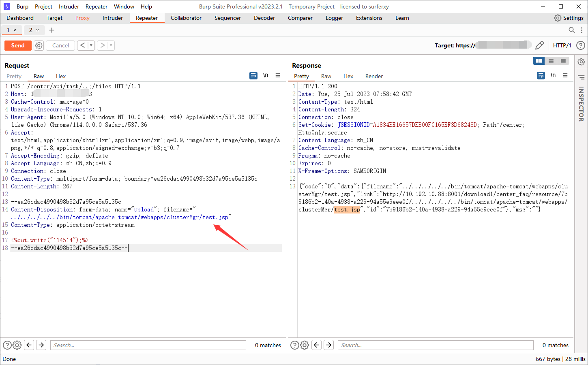The image size is (588, 365).
Task: Add a new Repeater tab
Action: tap(52, 30)
